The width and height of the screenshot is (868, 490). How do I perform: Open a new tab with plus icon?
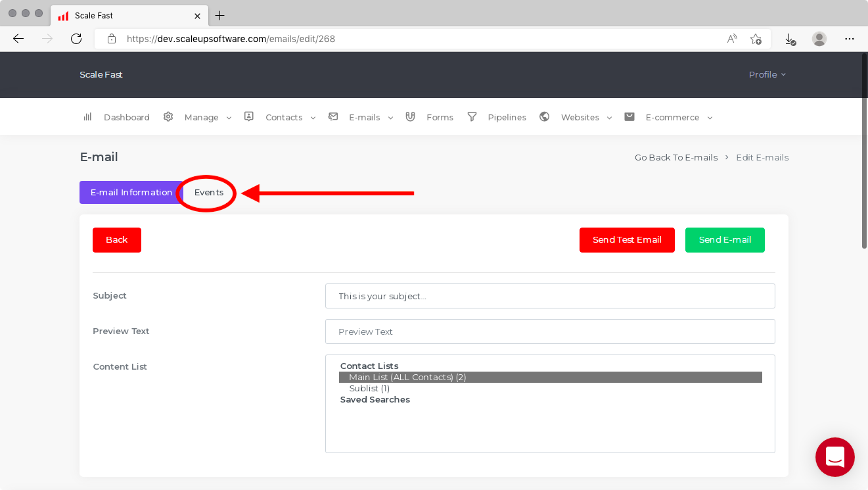tap(220, 15)
